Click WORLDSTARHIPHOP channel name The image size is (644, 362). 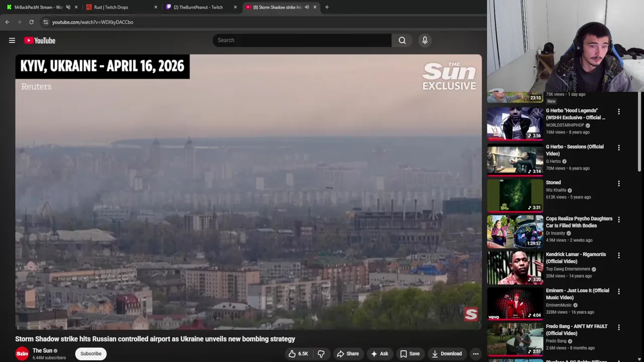point(565,125)
